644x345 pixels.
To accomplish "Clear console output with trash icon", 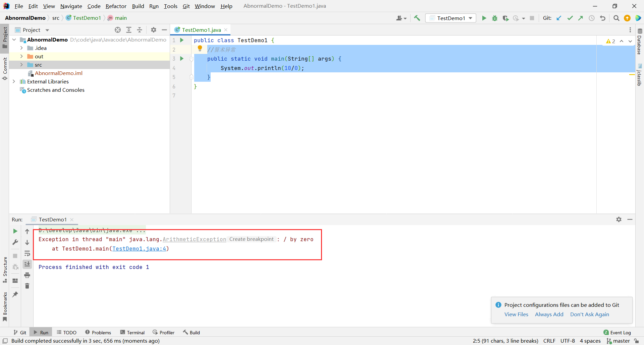I will [x=27, y=286].
